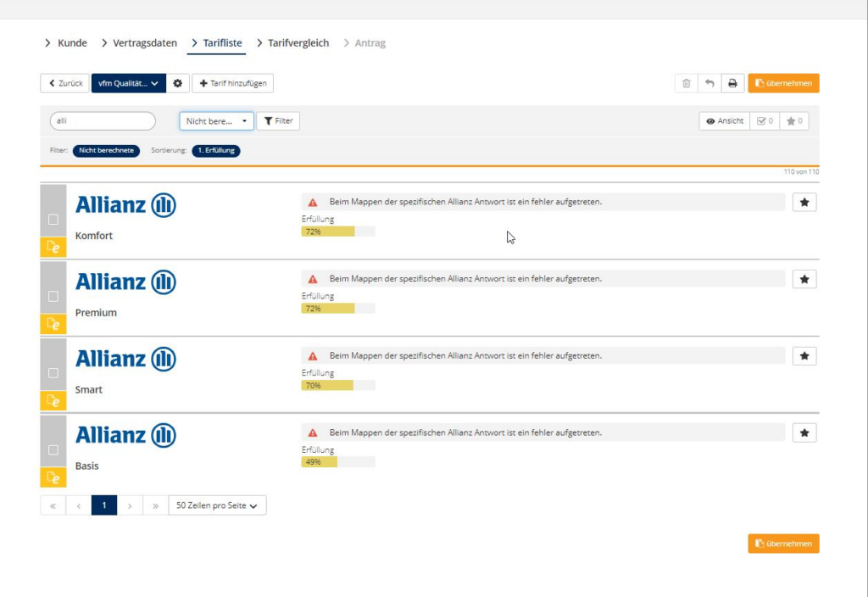Click the trash delete icon
This screenshot has width=868, height=597.
pos(687,83)
